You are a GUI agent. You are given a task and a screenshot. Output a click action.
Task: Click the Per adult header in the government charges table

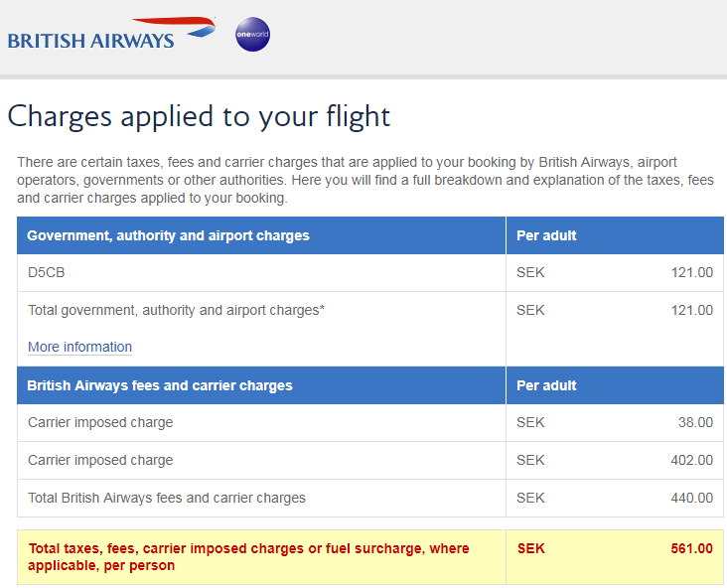[x=546, y=235]
